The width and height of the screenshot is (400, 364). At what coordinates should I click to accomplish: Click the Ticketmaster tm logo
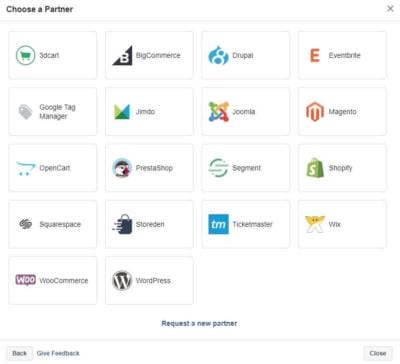219,224
